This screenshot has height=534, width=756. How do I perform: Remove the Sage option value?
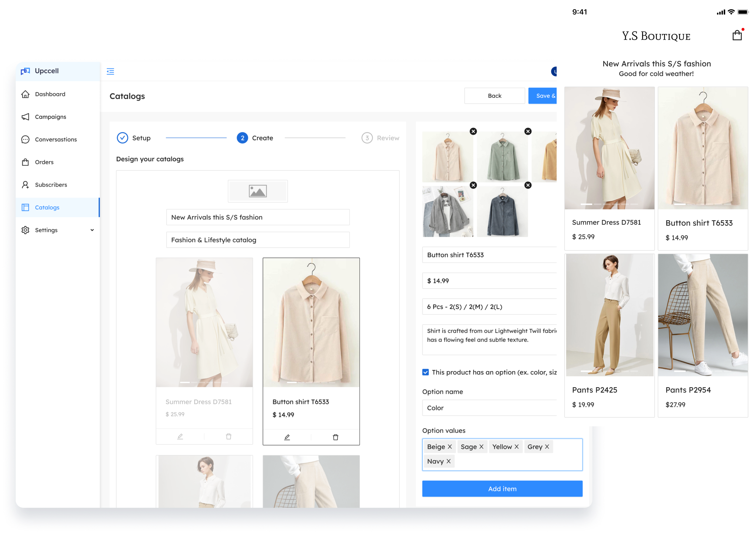(x=481, y=447)
